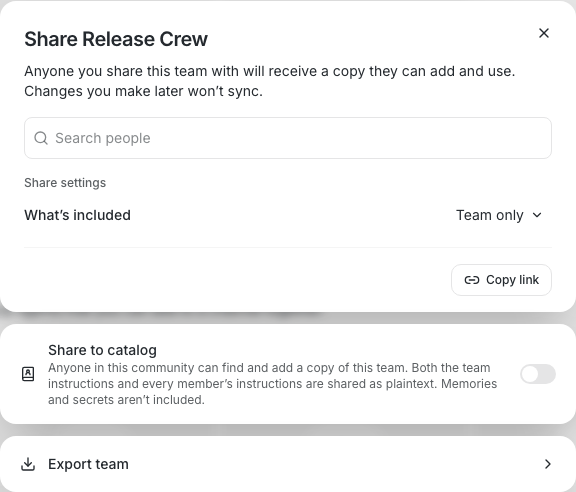Screen dimensions: 576x492
Task: Select the Share to catalog heading
Action: point(102,350)
